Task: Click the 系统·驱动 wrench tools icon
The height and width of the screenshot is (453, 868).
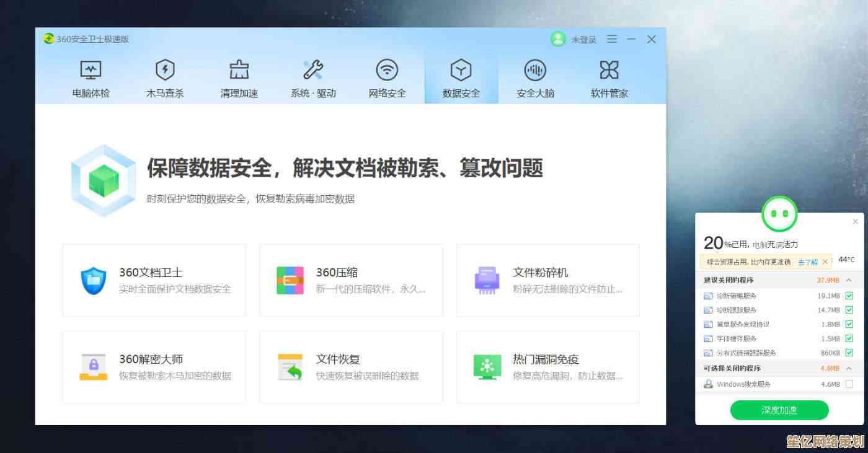Action: [x=313, y=70]
